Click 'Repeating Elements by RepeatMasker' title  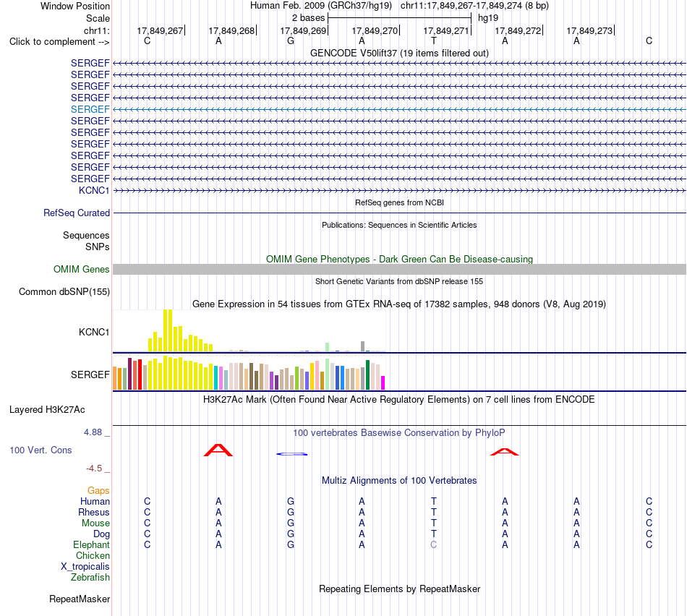pyautogui.click(x=399, y=589)
